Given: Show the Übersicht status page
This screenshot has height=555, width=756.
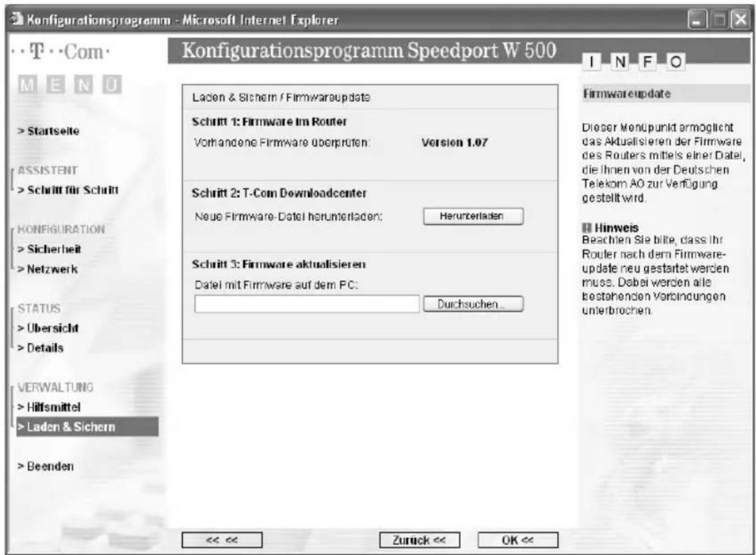Looking at the screenshot, I should pyautogui.click(x=49, y=328).
